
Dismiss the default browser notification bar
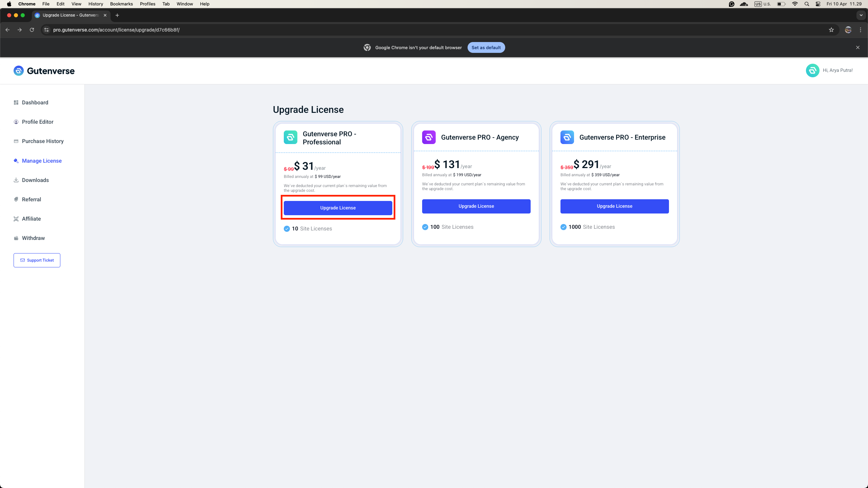(858, 47)
